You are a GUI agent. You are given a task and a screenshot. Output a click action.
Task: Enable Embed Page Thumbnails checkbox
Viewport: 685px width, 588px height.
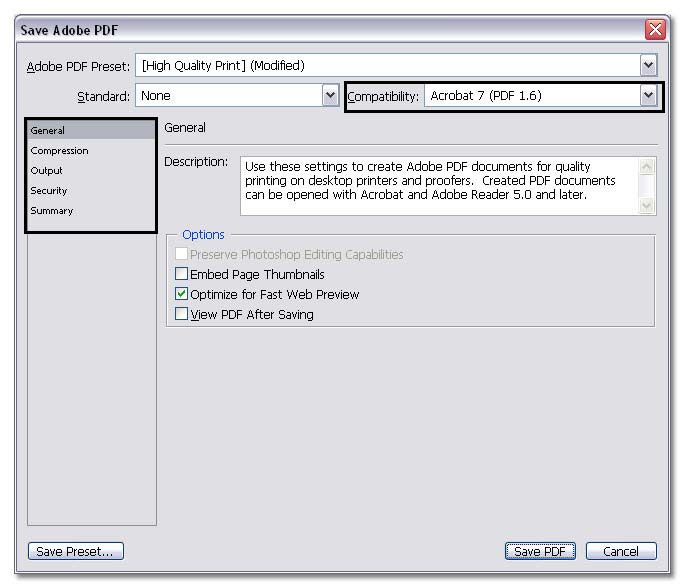pyautogui.click(x=181, y=274)
